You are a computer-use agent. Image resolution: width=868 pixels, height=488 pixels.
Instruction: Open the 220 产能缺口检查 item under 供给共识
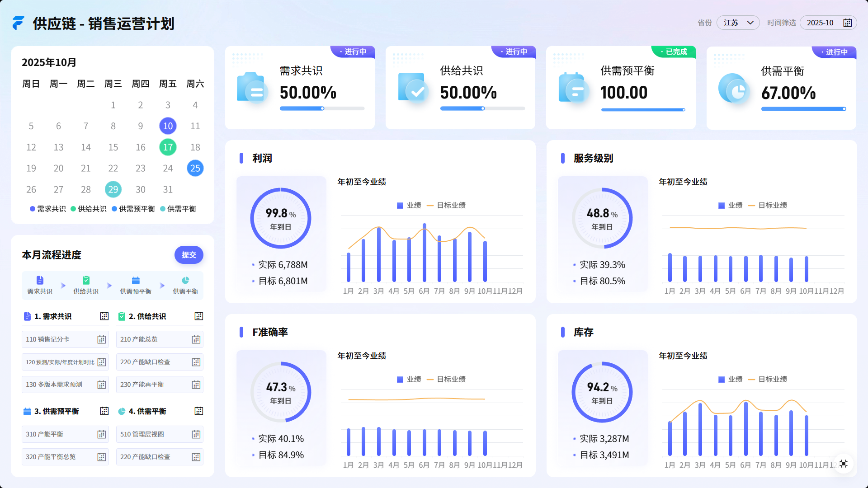tap(160, 362)
